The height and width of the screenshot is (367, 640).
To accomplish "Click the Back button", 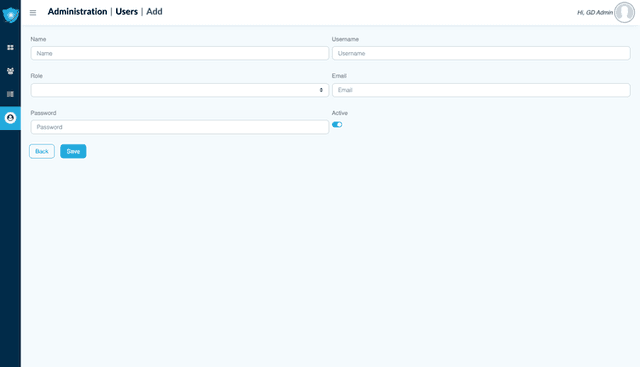I will (x=42, y=151).
